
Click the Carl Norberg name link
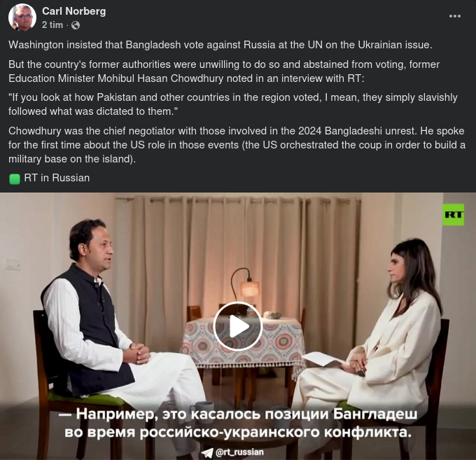(x=73, y=11)
